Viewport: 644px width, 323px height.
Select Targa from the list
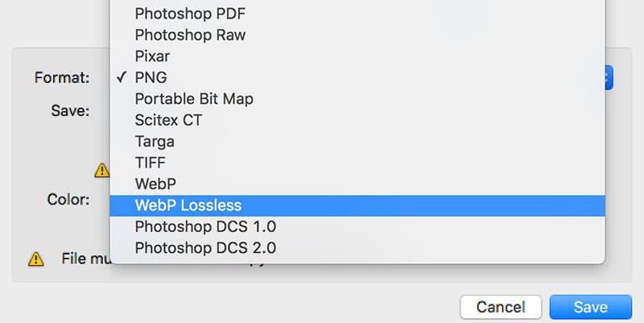(x=155, y=141)
